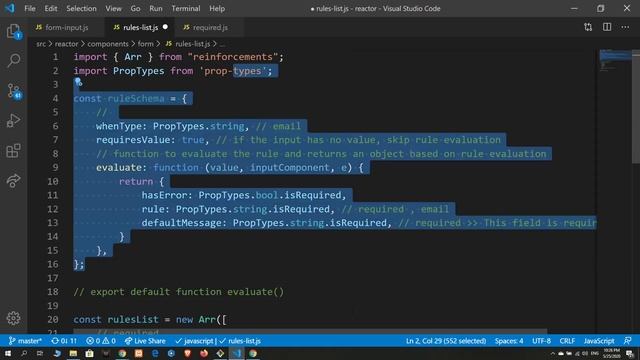Open the Help menu
Image resolution: width=640 pixels, height=360 pixels.
pyautogui.click(x=217, y=8)
